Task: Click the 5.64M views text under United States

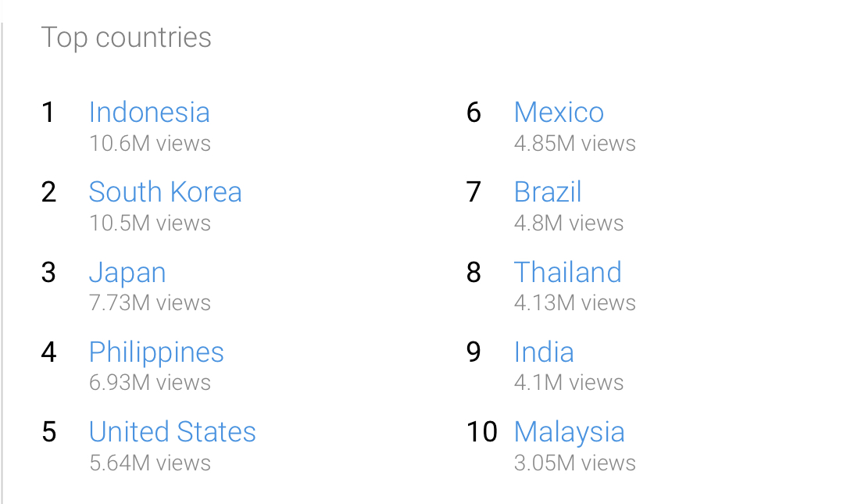Action: 150,463
